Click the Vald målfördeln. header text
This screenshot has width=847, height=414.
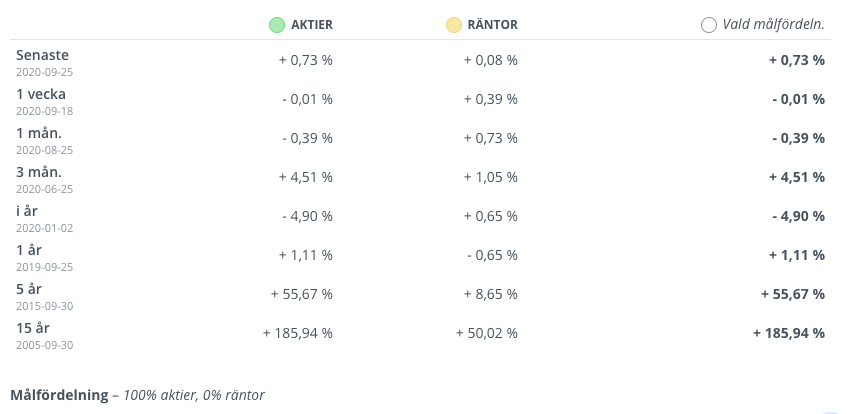pos(774,25)
